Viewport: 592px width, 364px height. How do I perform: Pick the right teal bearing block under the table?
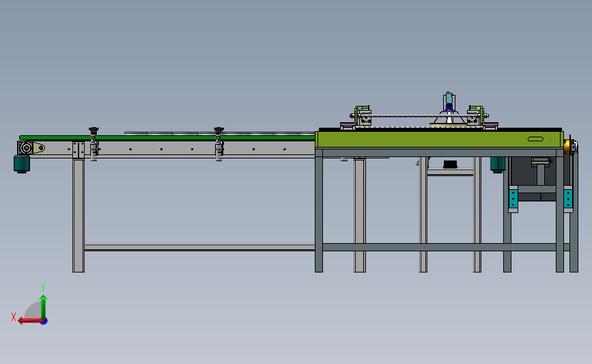tap(568, 199)
